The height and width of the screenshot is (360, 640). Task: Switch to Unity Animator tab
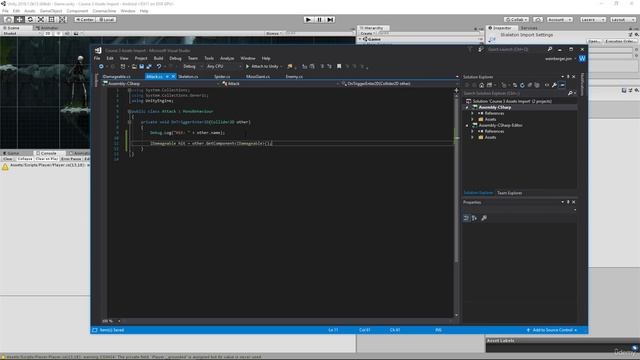click(47, 28)
